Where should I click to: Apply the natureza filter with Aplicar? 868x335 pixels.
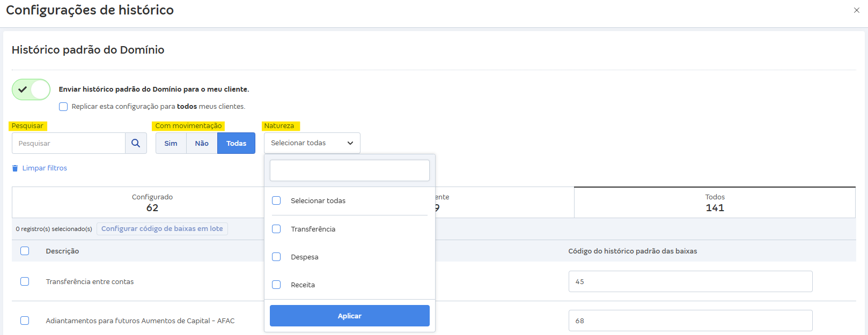349,316
